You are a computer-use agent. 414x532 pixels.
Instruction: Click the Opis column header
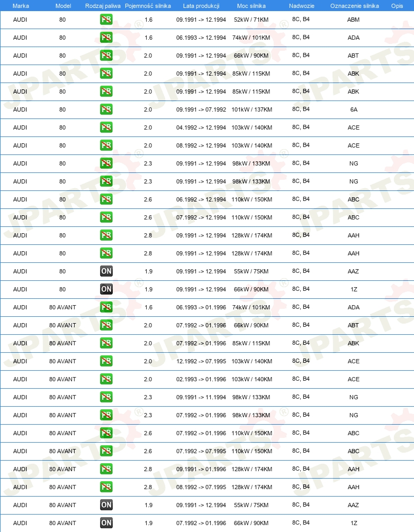(397, 6)
